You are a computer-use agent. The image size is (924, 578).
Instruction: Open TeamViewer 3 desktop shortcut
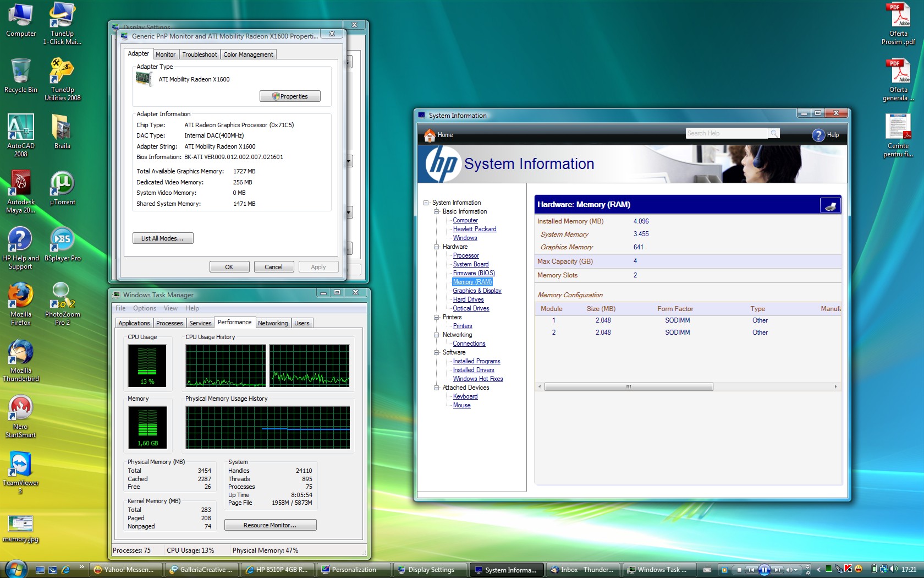(x=21, y=472)
